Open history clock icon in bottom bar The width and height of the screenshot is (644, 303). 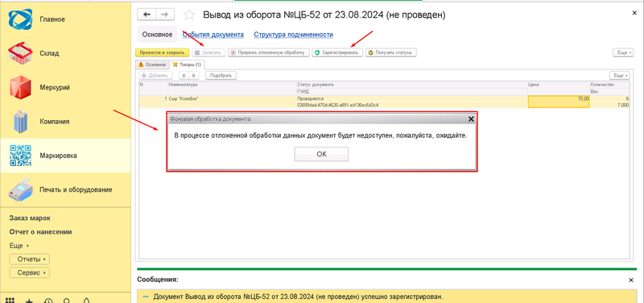48,301
